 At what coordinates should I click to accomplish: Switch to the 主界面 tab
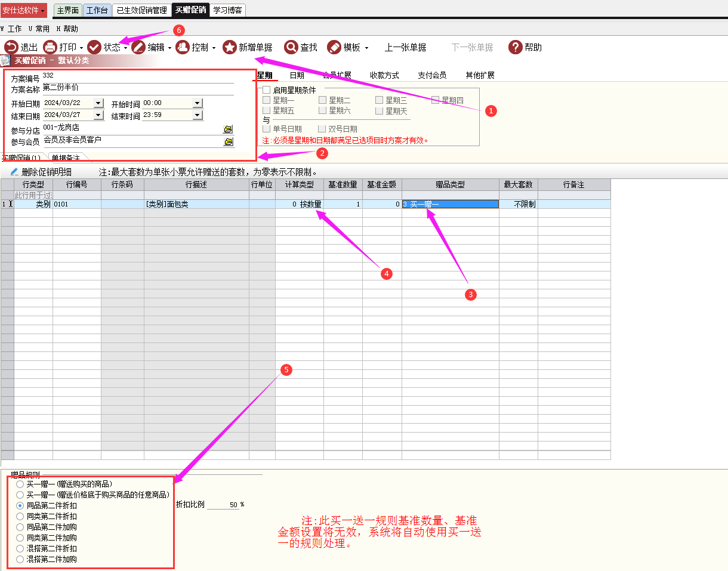(x=67, y=10)
